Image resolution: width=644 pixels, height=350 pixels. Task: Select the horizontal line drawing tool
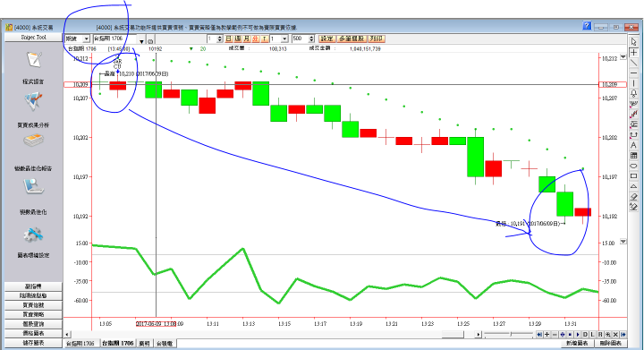634,73
